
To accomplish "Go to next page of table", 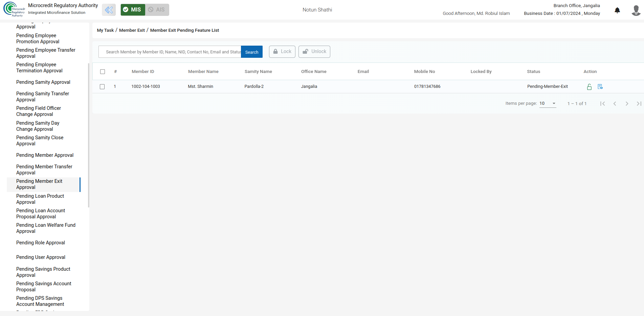I will coord(627,104).
